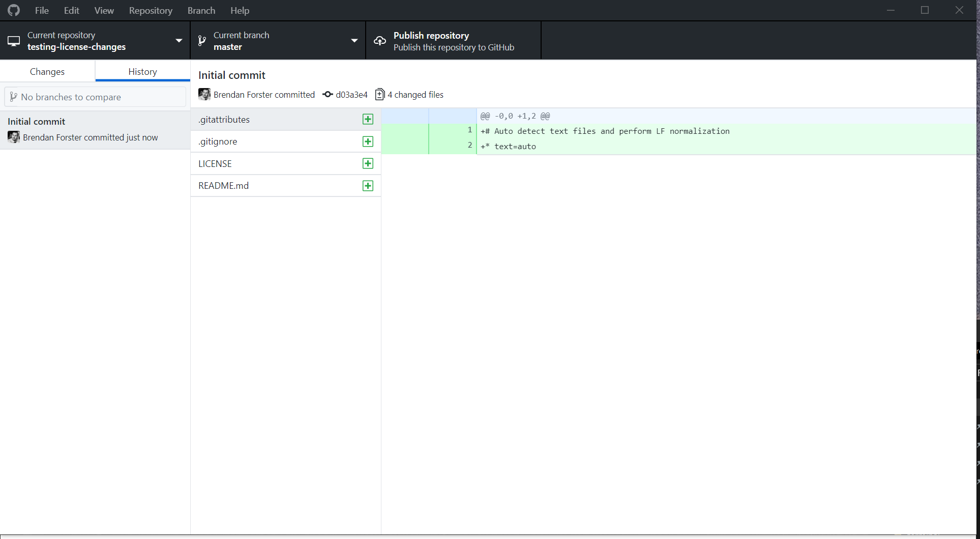This screenshot has width=980, height=539.
Task: Click the branch icon in compare box
Action: tap(15, 97)
